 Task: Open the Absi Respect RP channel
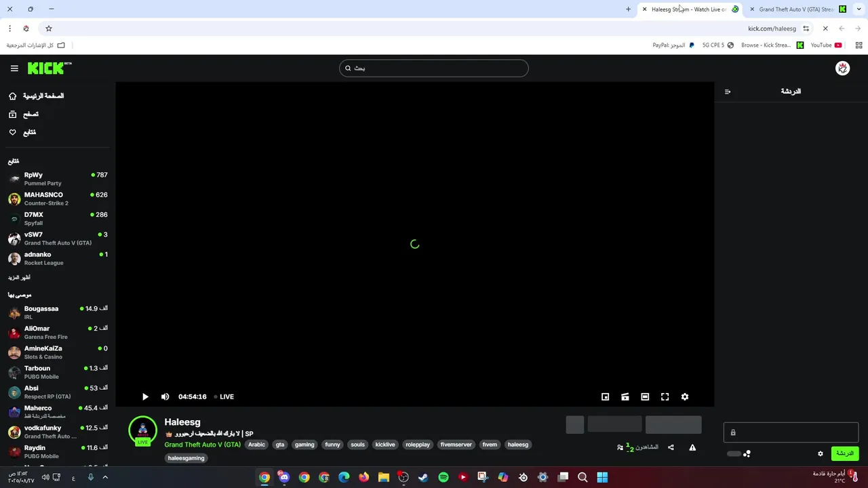(x=58, y=392)
